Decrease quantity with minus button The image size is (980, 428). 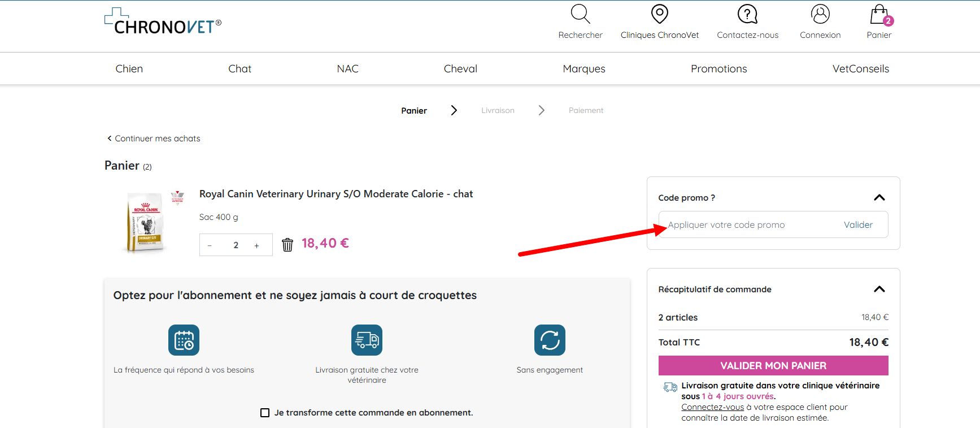pyautogui.click(x=210, y=245)
